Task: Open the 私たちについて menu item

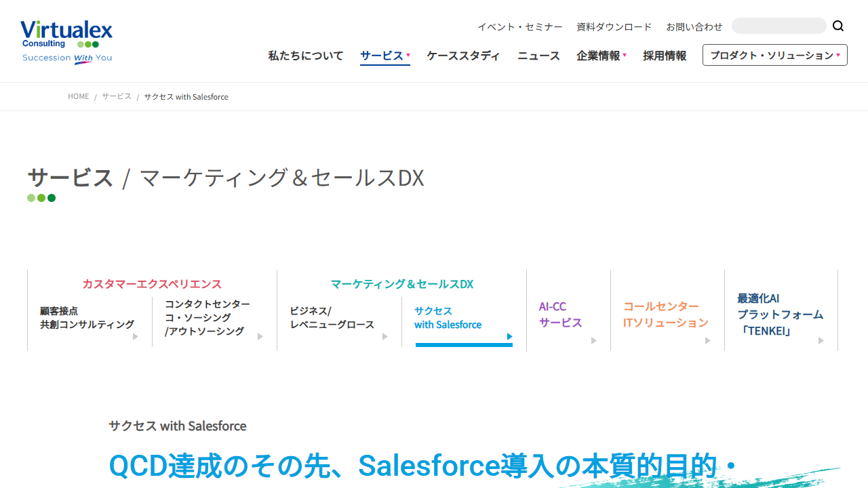Action: (306, 56)
